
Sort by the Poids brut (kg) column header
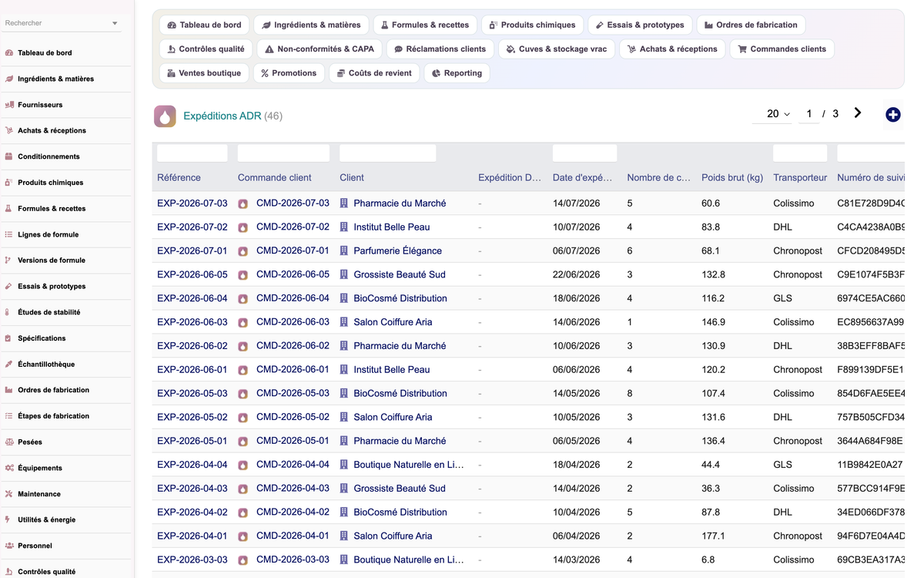tap(732, 178)
